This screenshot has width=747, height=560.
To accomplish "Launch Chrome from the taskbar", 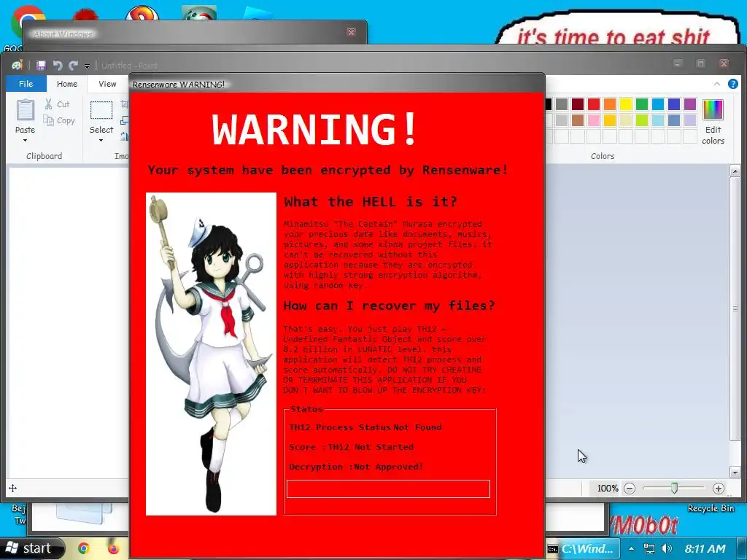I will click(x=84, y=548).
